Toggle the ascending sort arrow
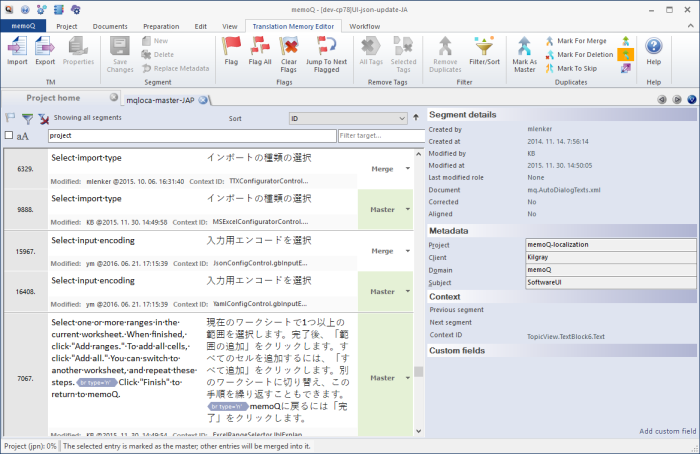Image resolution: width=700 pixels, height=454 pixels. tap(416, 117)
